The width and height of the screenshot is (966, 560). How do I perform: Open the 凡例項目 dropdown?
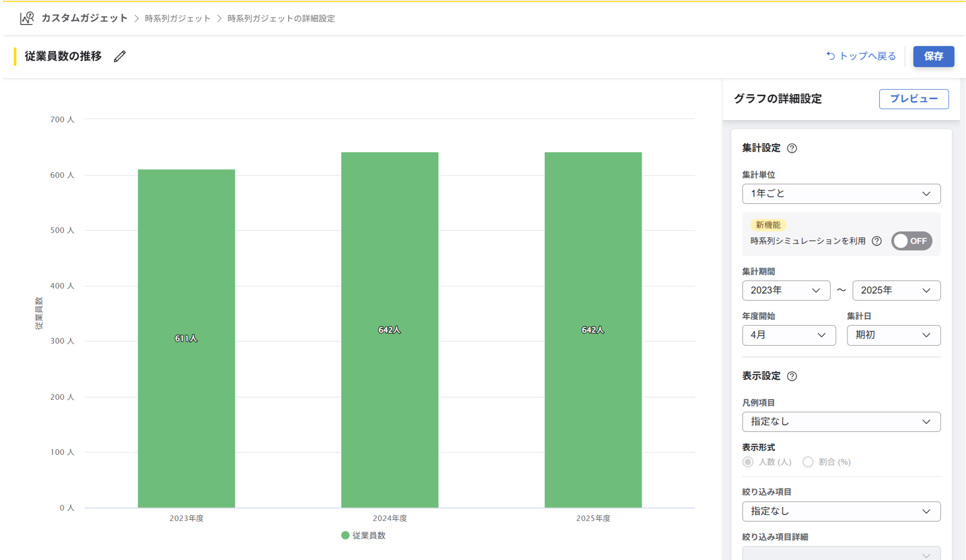click(841, 422)
